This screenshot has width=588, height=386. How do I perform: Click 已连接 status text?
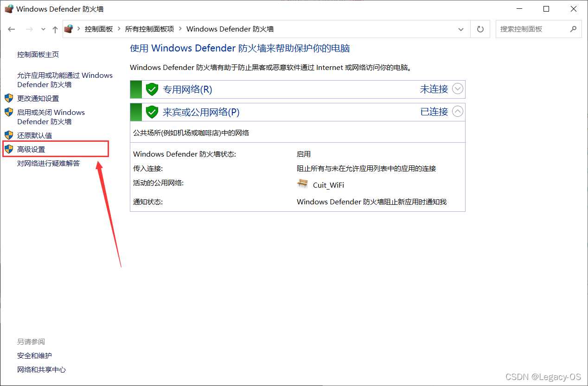[x=434, y=111]
